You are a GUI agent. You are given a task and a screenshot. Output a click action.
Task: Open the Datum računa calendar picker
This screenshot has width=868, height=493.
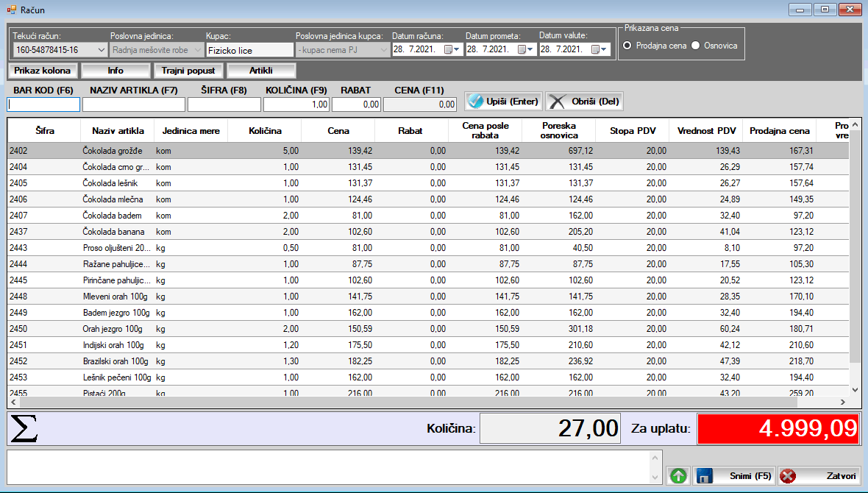[452, 49]
